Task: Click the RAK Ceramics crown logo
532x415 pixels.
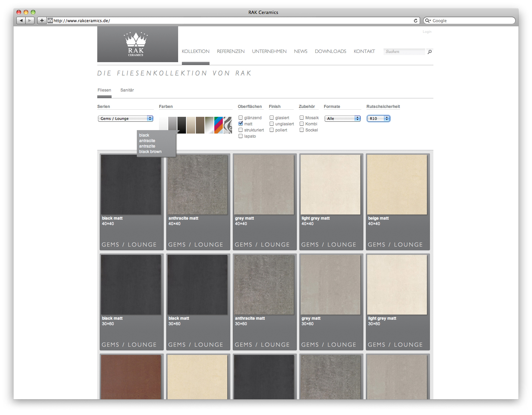Action: pyautogui.click(x=136, y=44)
